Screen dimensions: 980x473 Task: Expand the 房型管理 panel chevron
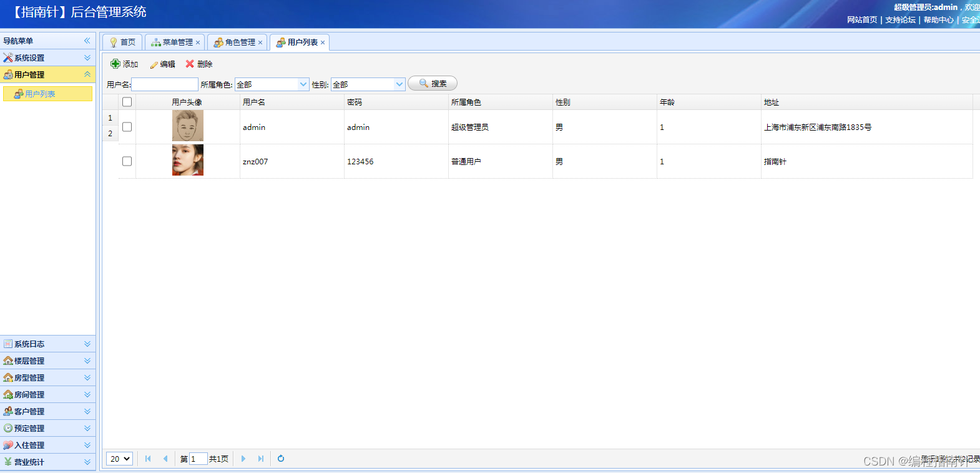(x=87, y=377)
